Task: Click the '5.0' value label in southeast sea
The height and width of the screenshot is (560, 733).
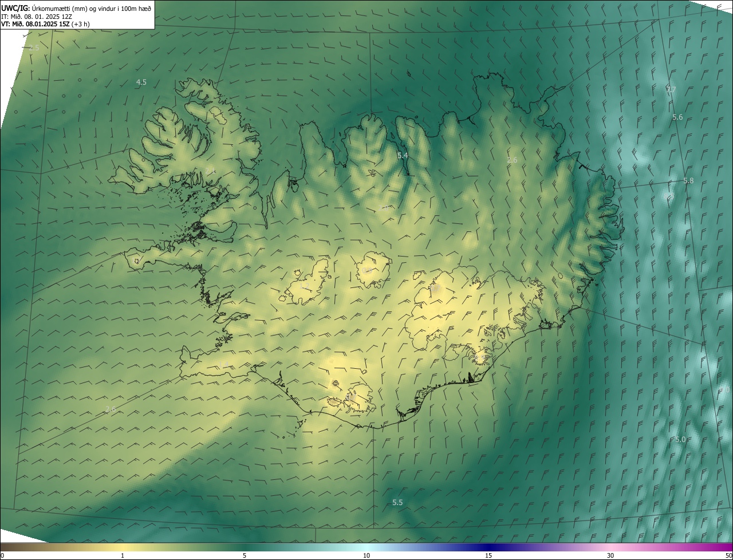Action: click(680, 439)
